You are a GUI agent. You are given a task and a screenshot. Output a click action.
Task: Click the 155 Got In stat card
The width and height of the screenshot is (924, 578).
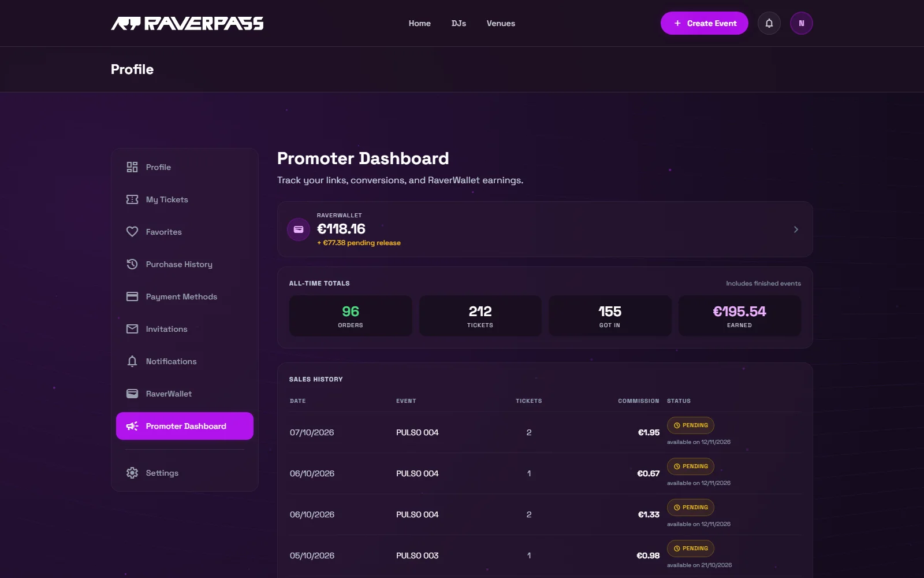[x=610, y=316]
